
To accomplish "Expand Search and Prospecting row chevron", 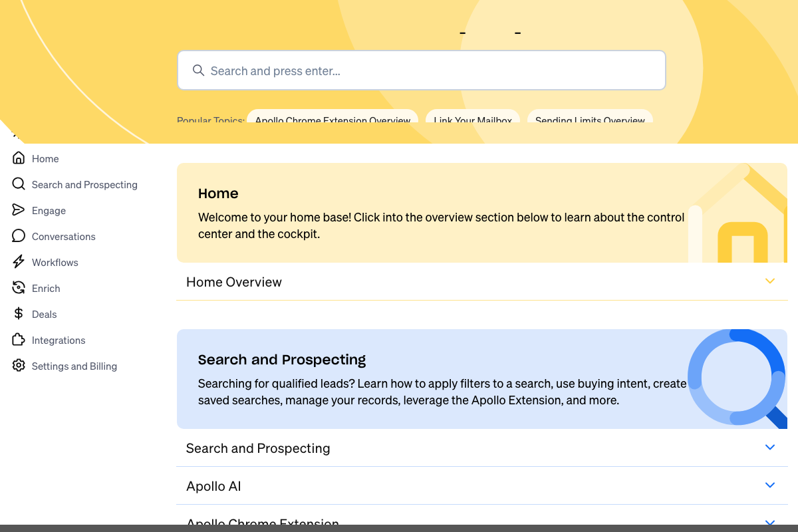I will (x=770, y=448).
